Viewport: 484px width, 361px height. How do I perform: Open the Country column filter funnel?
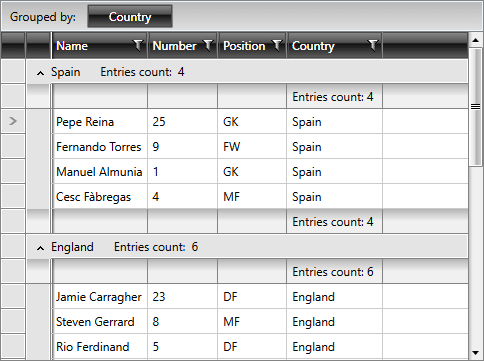(x=373, y=45)
